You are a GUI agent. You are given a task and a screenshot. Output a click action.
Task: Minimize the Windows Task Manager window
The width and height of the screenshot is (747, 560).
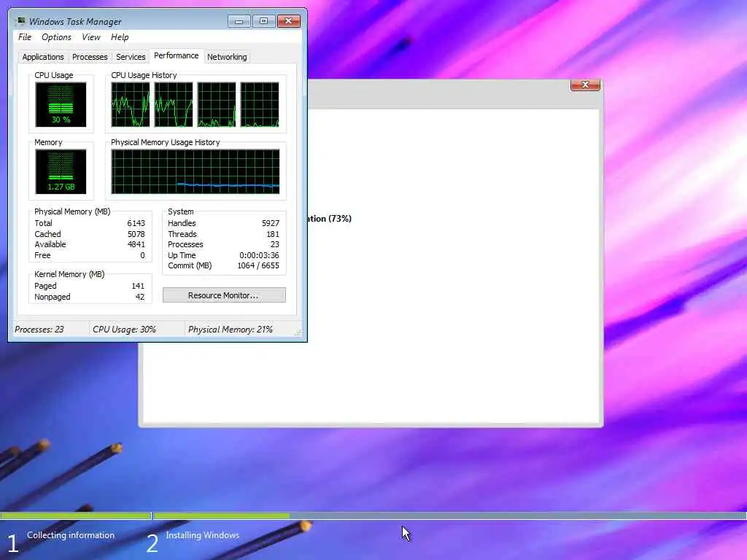(x=239, y=21)
